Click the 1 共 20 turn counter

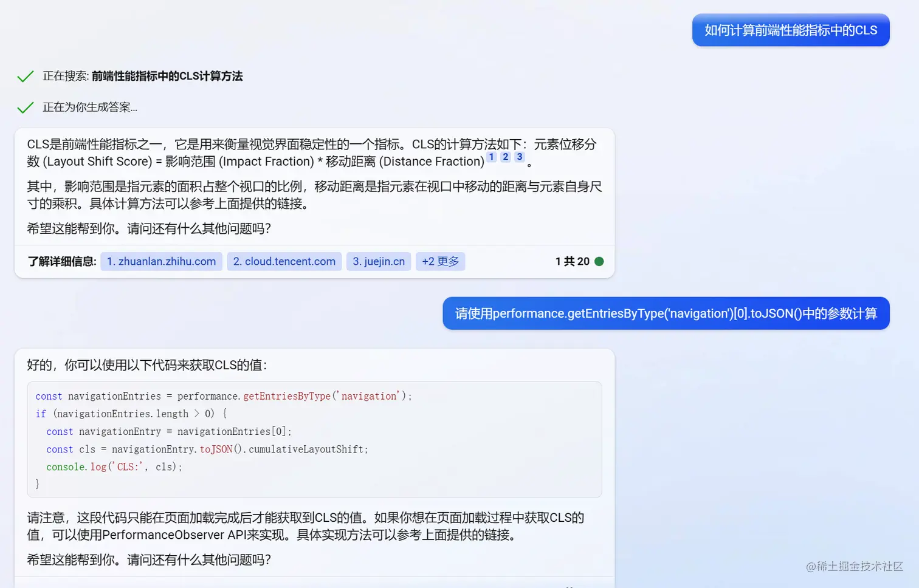572,261
